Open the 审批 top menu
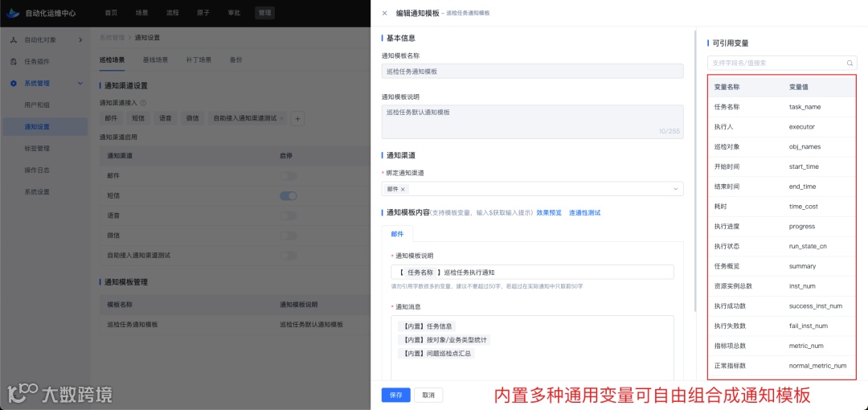Screen dimensions: 868x410 pos(234,13)
